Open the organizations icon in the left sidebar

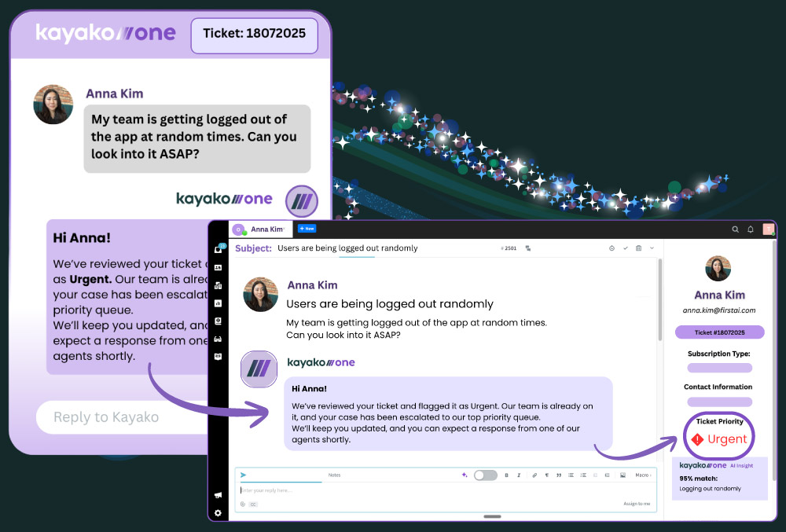tap(218, 285)
